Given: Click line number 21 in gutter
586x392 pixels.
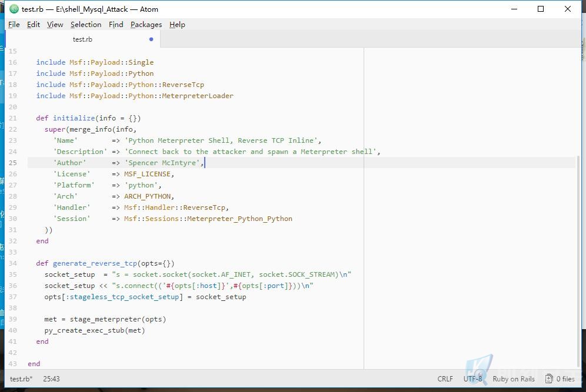Looking at the screenshot, I should [13, 118].
